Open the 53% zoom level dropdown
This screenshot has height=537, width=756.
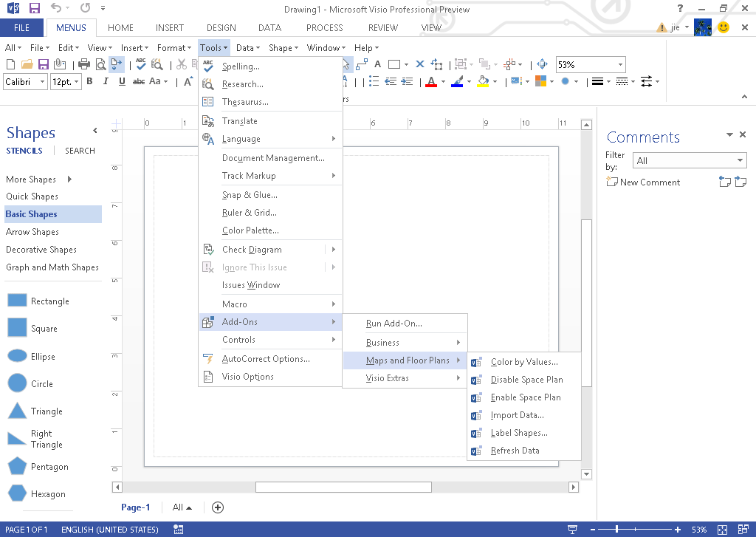619,65
